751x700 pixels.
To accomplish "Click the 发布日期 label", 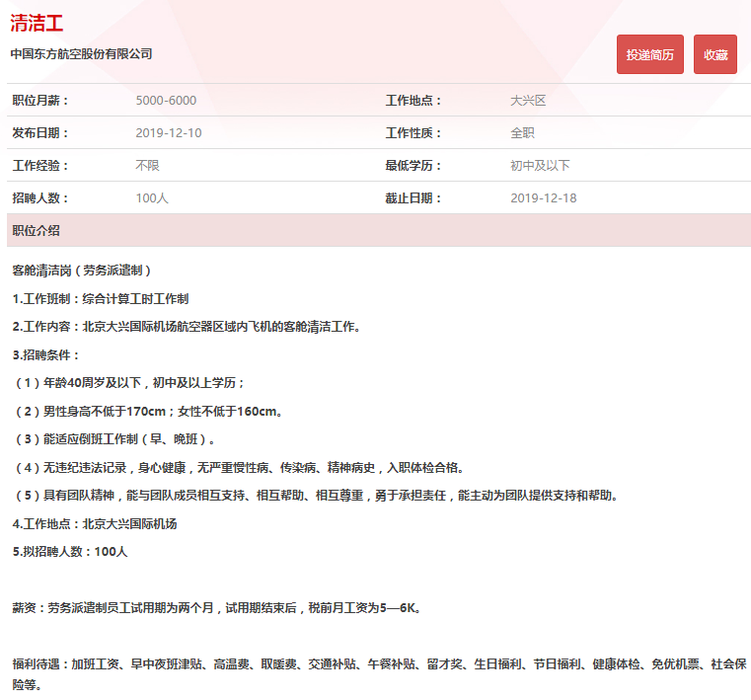I will click(40, 132).
